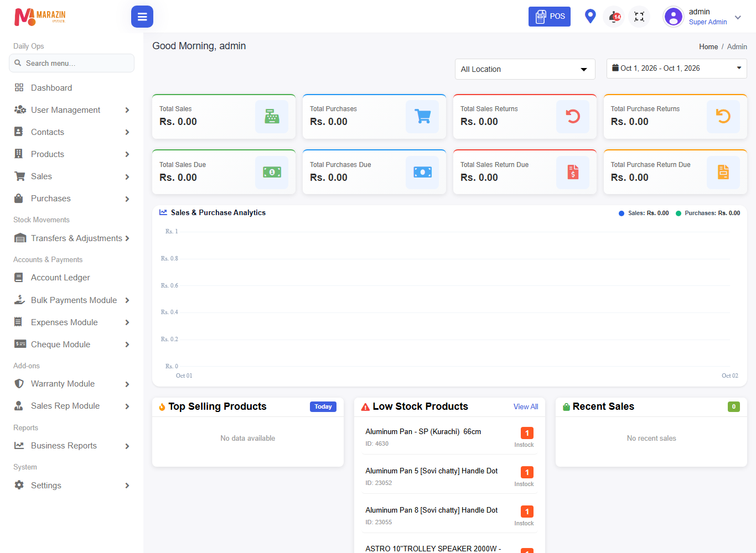Image resolution: width=756 pixels, height=553 pixels.
Task: Click the Total Purchases Due banknote icon
Action: 422,172
